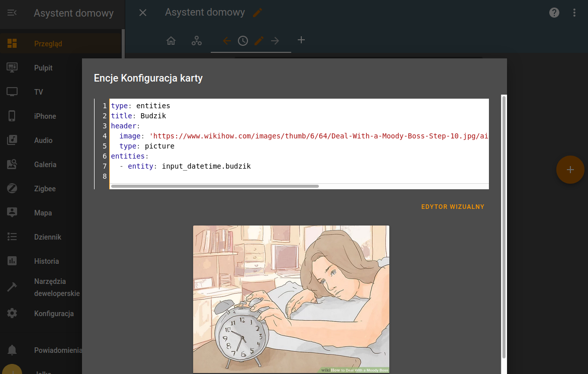
Task: Open the iPhone sidebar icon
Action: pyautogui.click(x=12, y=116)
